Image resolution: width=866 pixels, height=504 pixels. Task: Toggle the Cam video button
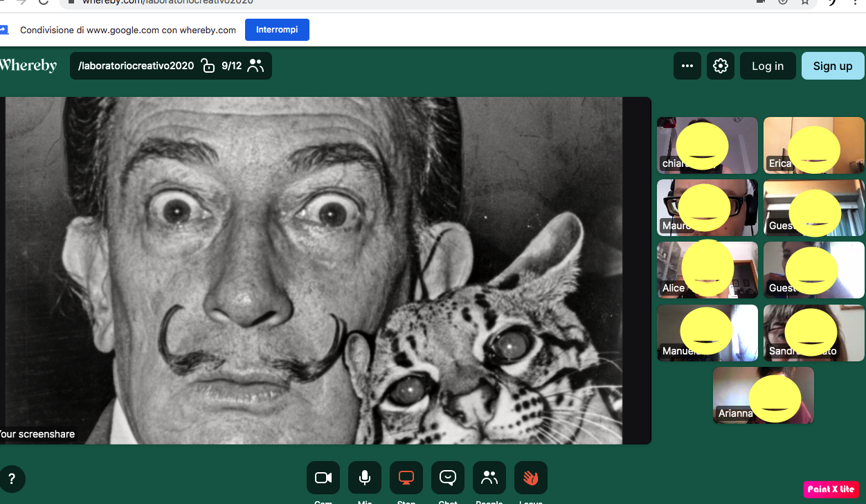pos(323,478)
